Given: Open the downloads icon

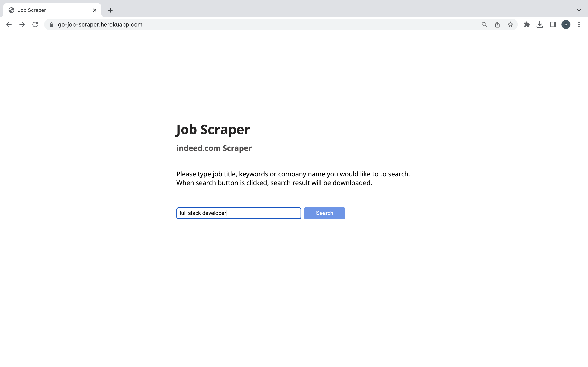Looking at the screenshot, I should (x=540, y=24).
